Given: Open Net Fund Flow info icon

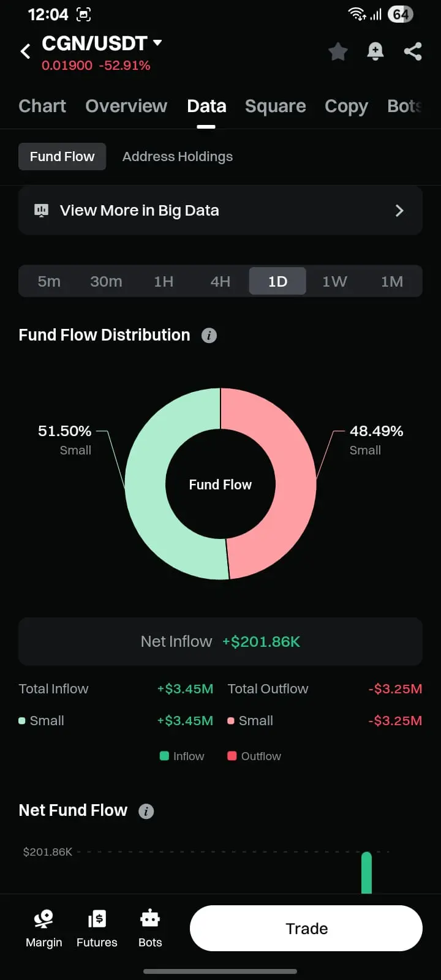Looking at the screenshot, I should (x=146, y=811).
